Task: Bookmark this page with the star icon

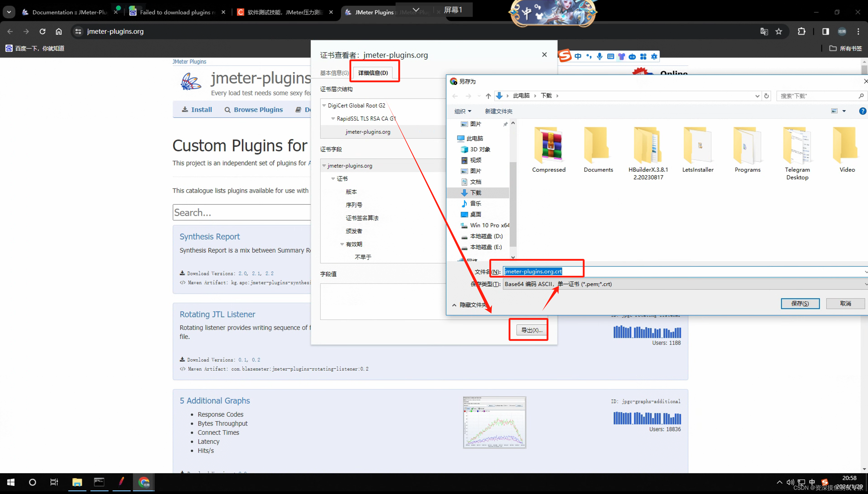Action: pos(779,31)
